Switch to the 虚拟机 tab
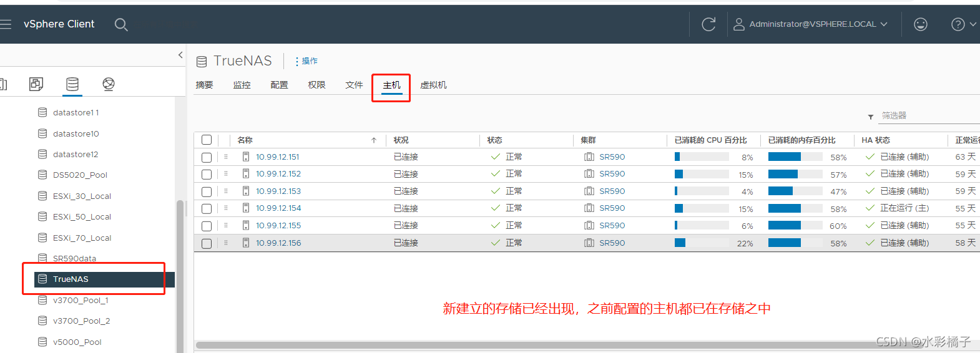This screenshot has height=353, width=980. 433,85
